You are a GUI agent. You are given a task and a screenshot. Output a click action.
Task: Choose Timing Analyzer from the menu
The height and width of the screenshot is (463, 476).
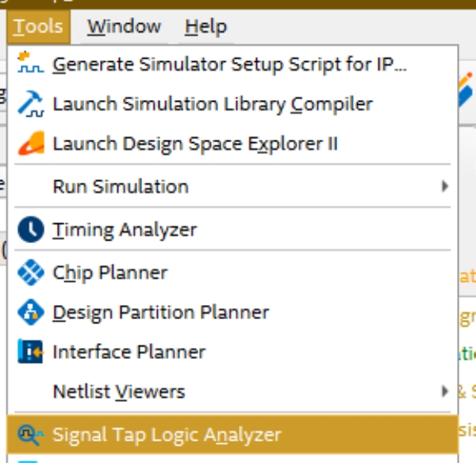(x=125, y=230)
